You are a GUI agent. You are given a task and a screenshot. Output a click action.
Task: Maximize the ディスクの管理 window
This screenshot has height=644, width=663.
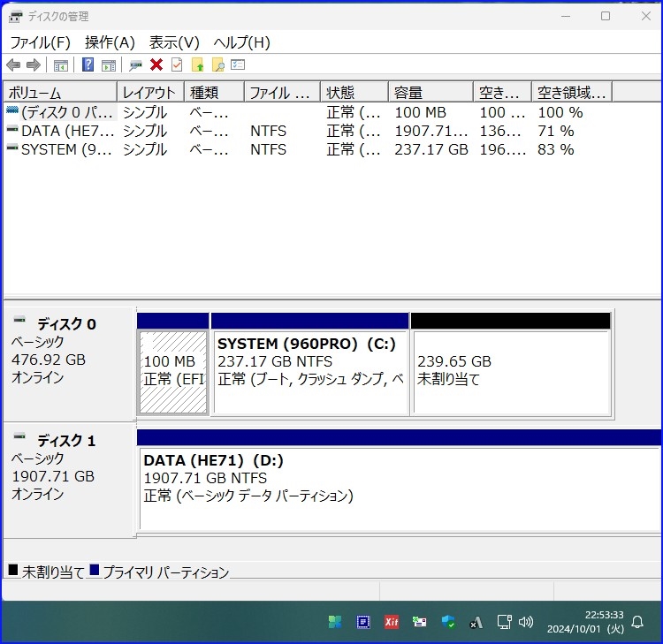tap(606, 17)
